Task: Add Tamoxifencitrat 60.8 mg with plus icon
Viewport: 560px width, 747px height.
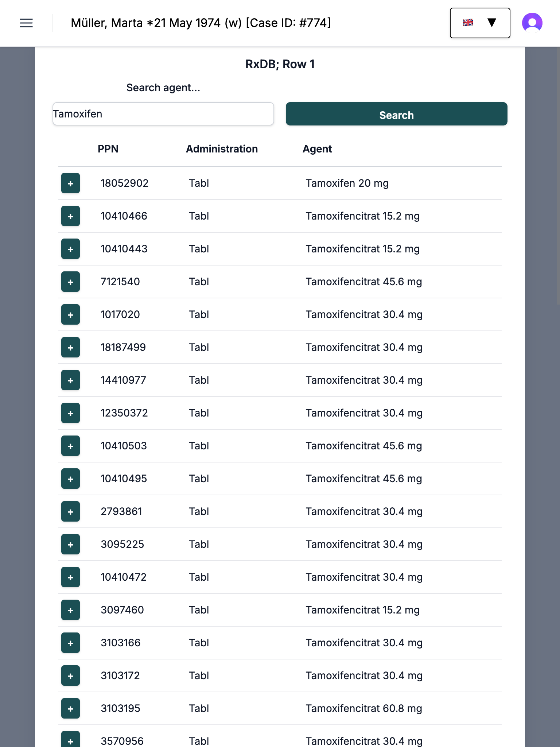Action: coord(70,708)
